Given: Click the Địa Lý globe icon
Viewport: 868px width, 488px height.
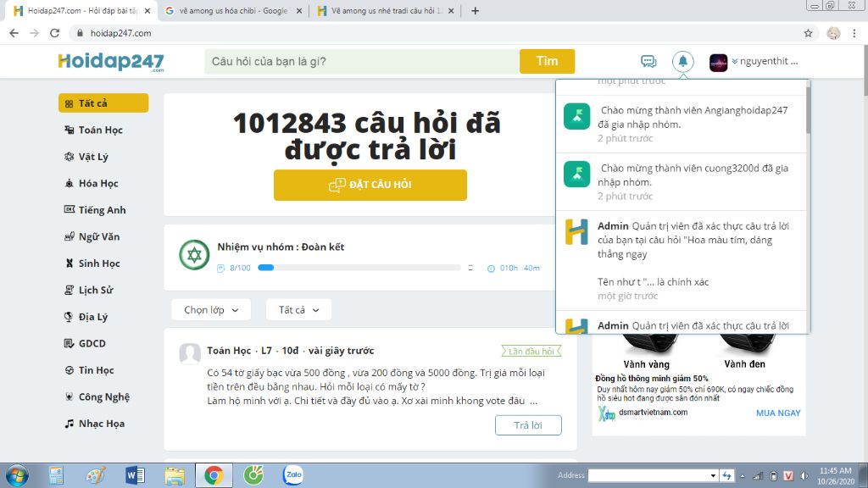Looking at the screenshot, I should 70,317.
